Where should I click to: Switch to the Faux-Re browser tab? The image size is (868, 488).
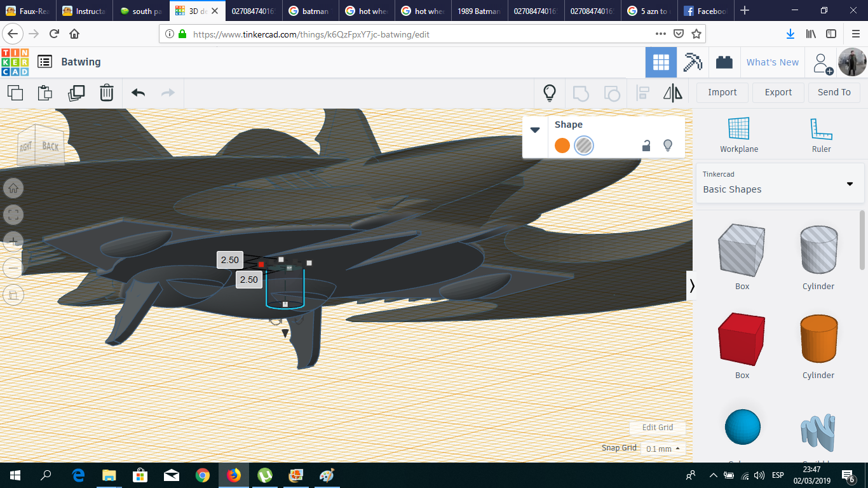click(28, 11)
